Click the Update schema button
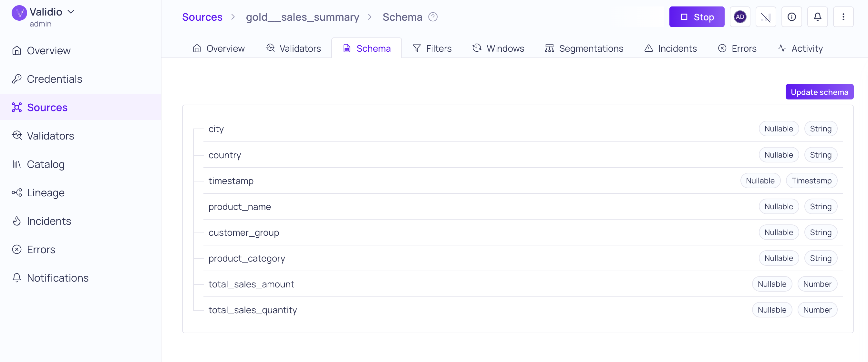Screen dimensions: 868x362 tap(819, 92)
